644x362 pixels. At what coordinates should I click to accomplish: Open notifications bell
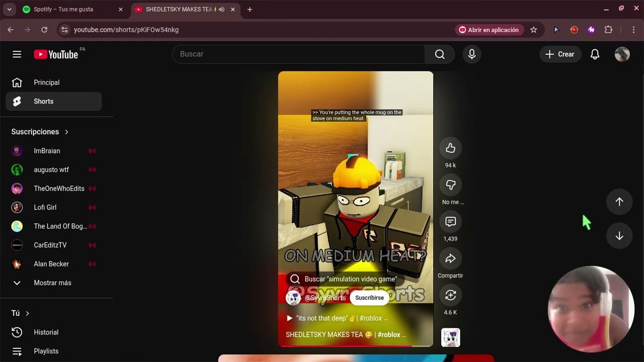595,54
